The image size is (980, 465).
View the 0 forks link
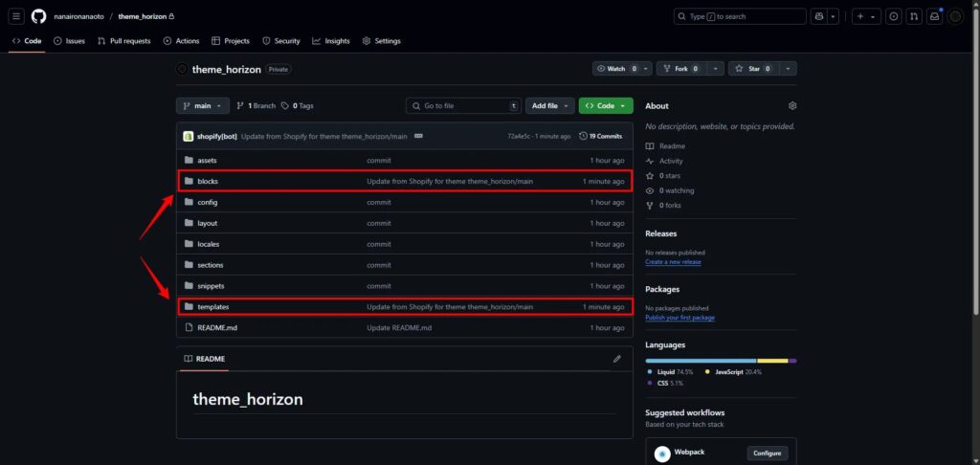point(664,205)
